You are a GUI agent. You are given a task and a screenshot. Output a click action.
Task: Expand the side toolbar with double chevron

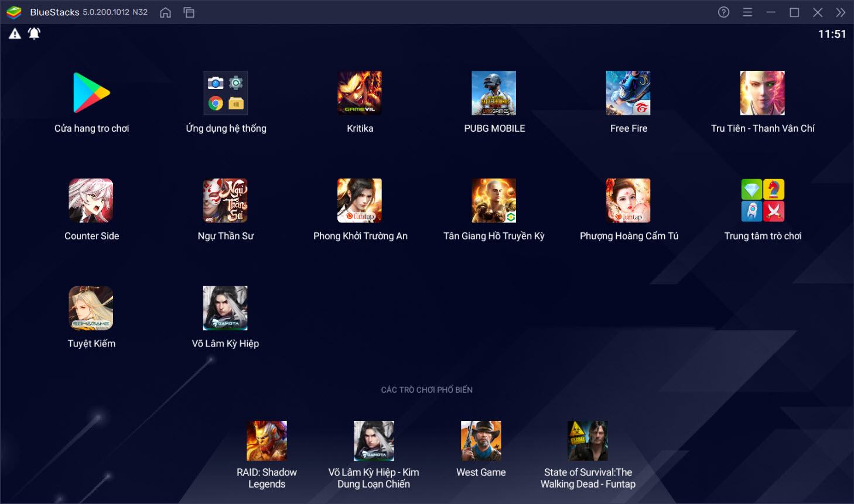pos(841,12)
